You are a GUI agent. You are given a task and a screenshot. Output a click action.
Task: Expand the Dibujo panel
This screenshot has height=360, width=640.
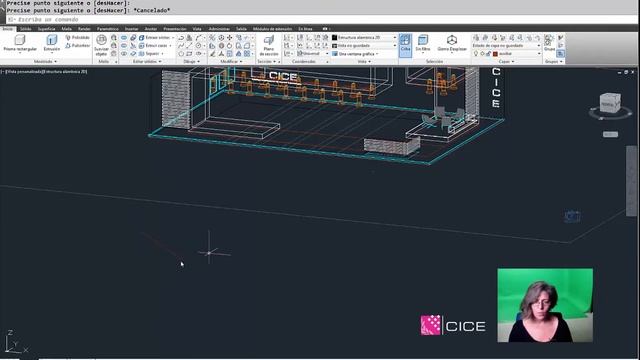click(x=191, y=62)
